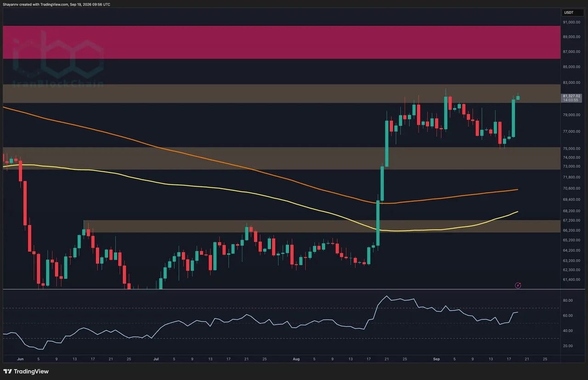This screenshot has width=588, height=380.
Task: Click the Aug label on the time axis
Action: tap(296, 359)
